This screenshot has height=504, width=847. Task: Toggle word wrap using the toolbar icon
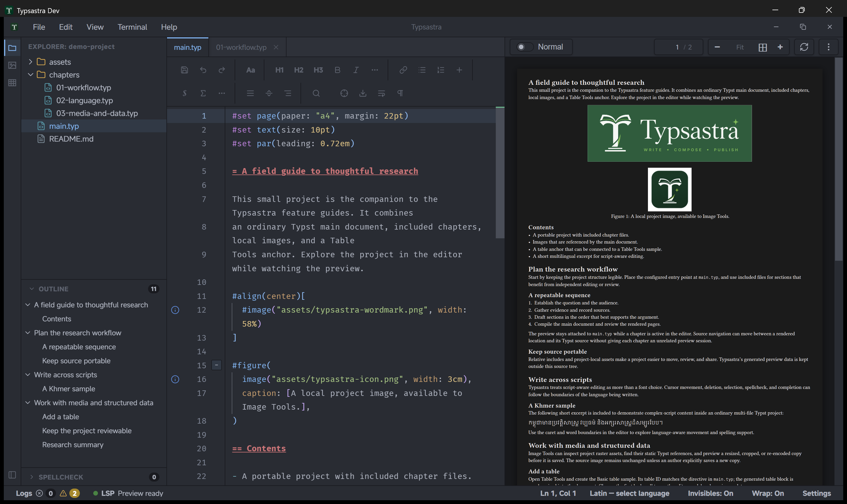pos(381,93)
